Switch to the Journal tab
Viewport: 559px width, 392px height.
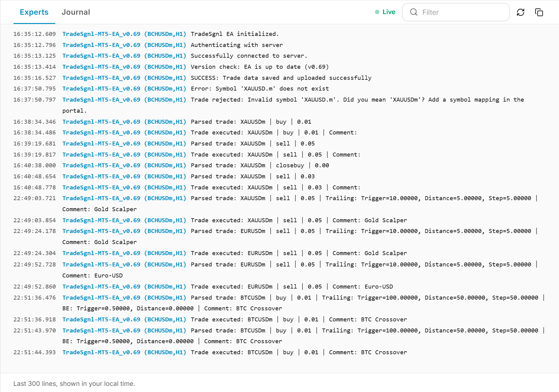tap(76, 12)
